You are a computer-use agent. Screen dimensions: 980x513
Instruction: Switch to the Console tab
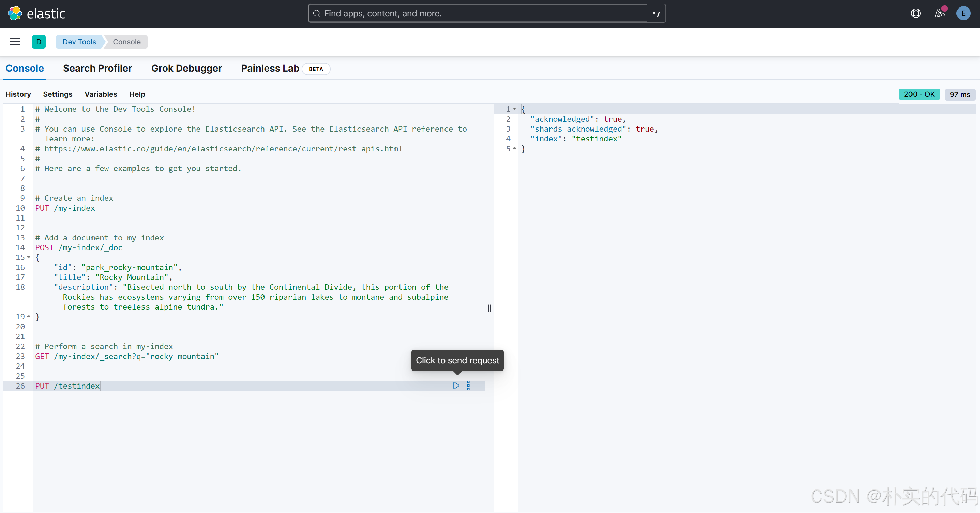point(25,69)
